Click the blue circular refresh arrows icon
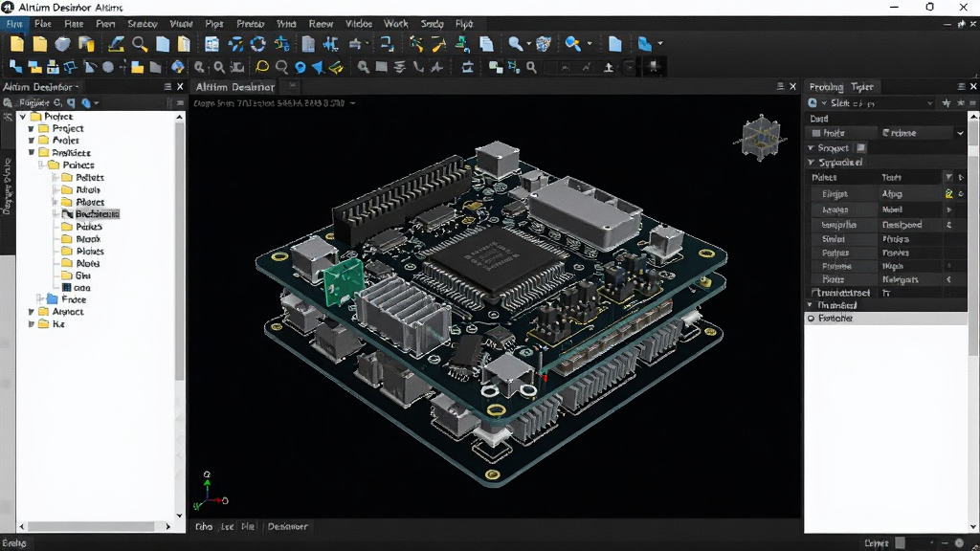Screen dimensions: 980x551 [x=257, y=44]
